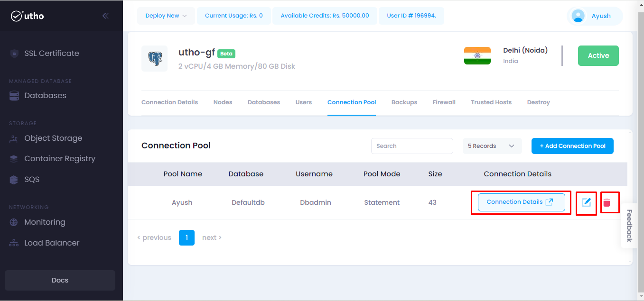Click the Pool Mode column header
This screenshot has width=644, height=301.
pos(382,174)
